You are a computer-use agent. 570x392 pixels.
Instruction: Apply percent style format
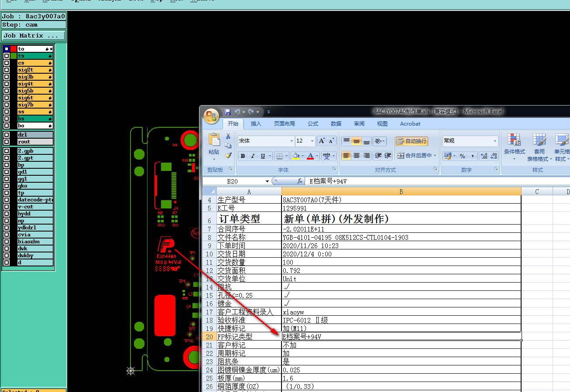[462, 156]
